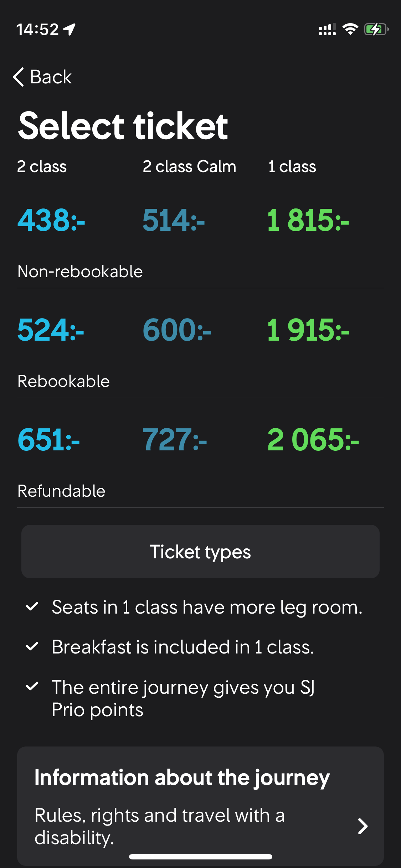This screenshot has width=401, height=868.
Task: Tap checkmark beside breakfast included note
Action: pyautogui.click(x=32, y=646)
